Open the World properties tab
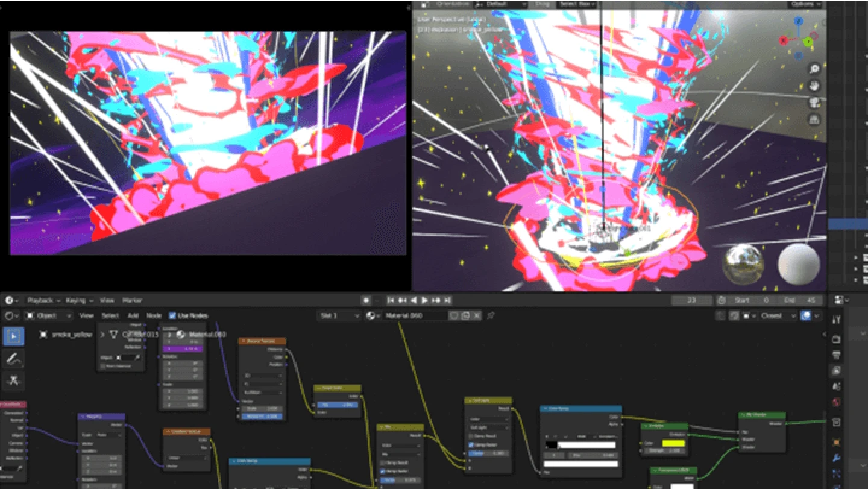This screenshot has width=868, height=489. pyautogui.click(x=836, y=402)
